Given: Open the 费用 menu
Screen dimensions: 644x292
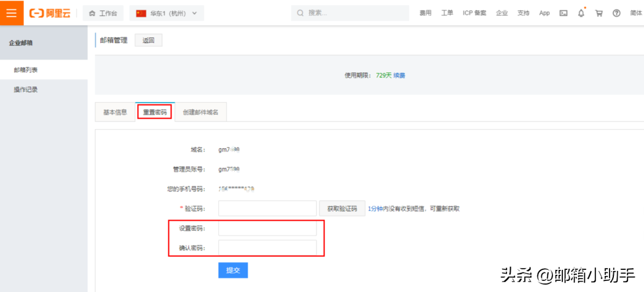Looking at the screenshot, I should pos(425,13).
